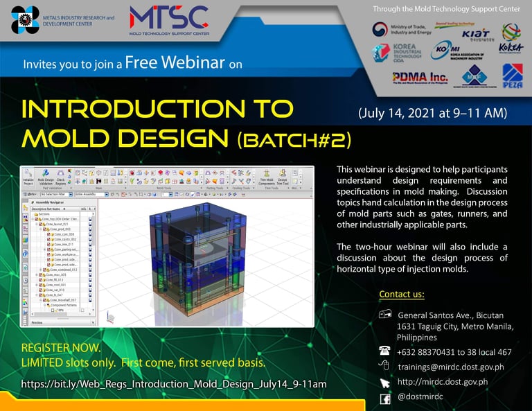This screenshot has width=532, height=411.
Task: Click the first icon in Parting Tools group
Action: click(208, 173)
